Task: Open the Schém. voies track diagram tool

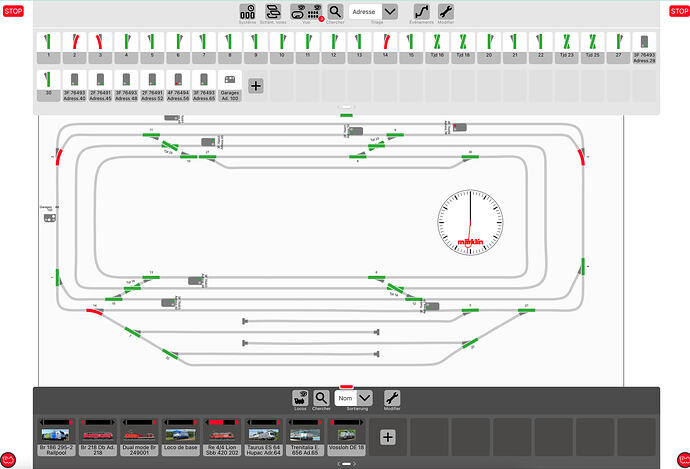Action: pyautogui.click(x=272, y=12)
